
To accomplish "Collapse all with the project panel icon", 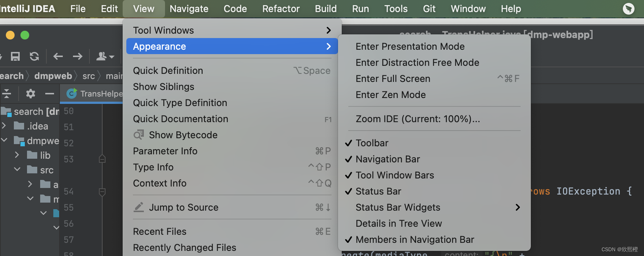I will pyautogui.click(x=7, y=94).
